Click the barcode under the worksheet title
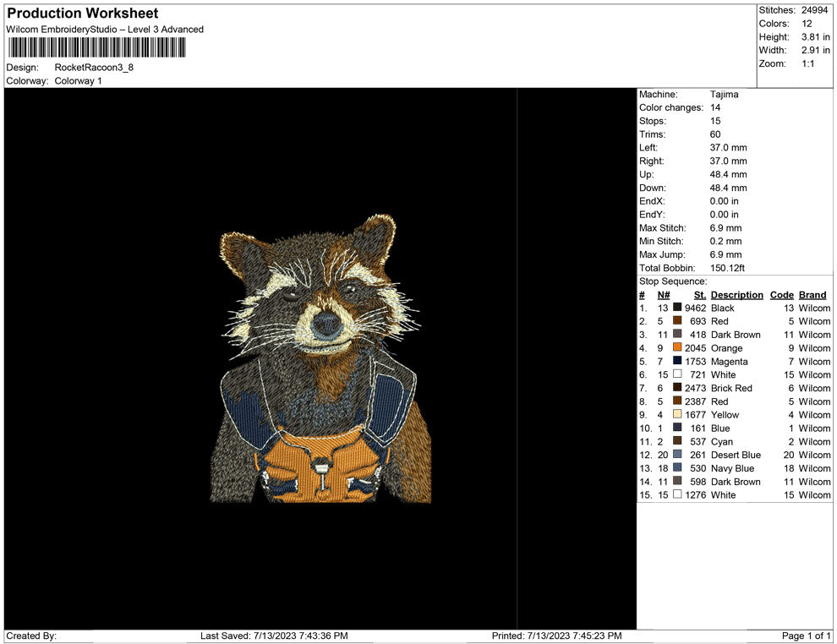Screen dimensions: 837x644 click(x=97, y=47)
